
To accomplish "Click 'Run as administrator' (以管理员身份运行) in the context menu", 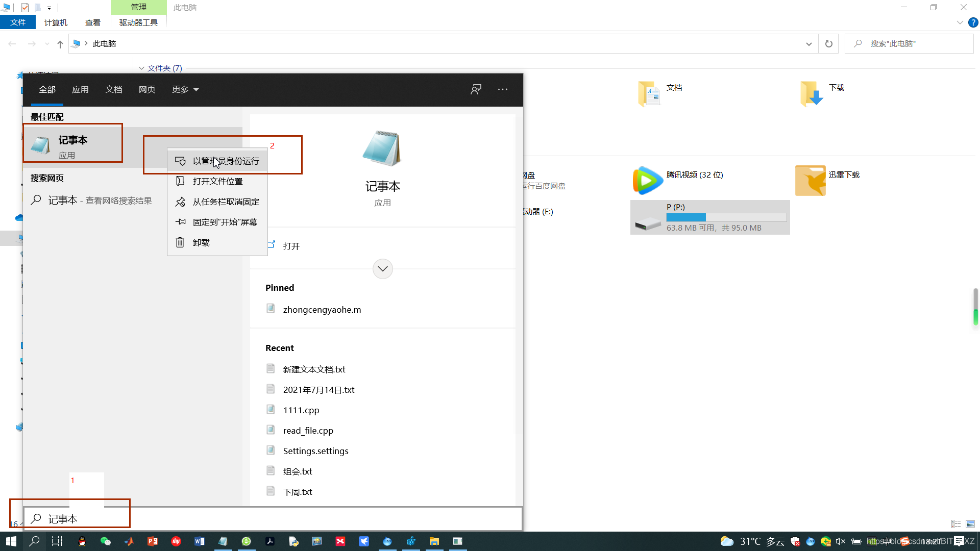I will (x=225, y=161).
